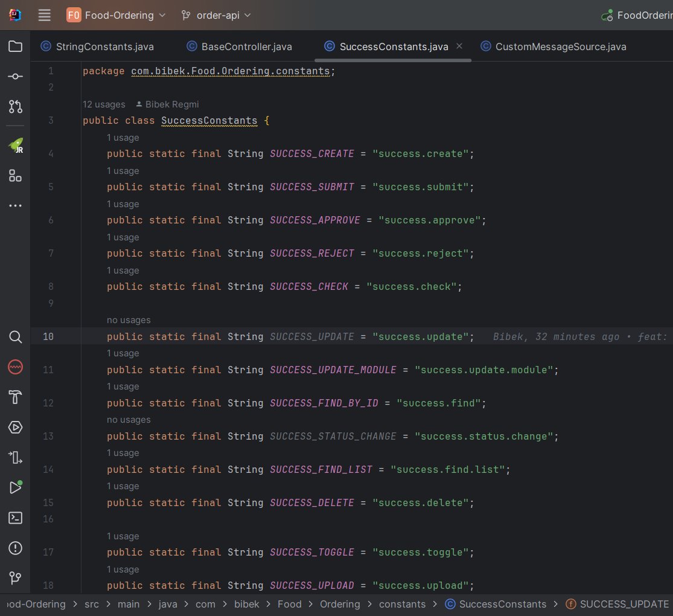Show more tool windows via ellipsis icon
This screenshot has width=673, height=616.
16,206
